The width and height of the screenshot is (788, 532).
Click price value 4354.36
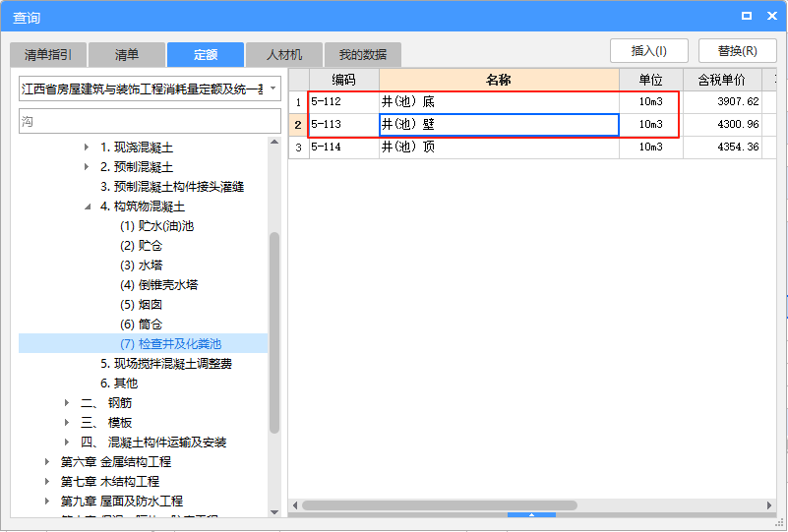(x=738, y=147)
